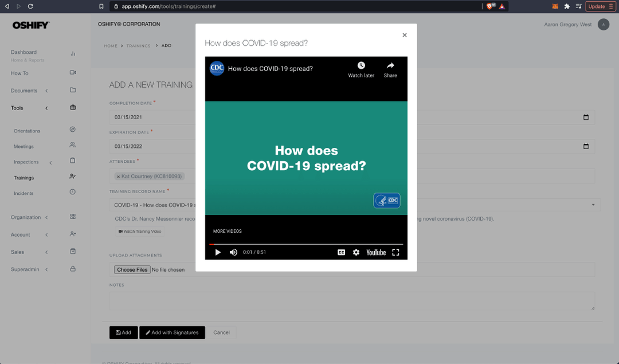The width and height of the screenshot is (619, 364).
Task: Expand Superadmin chevron
Action: 46,269
